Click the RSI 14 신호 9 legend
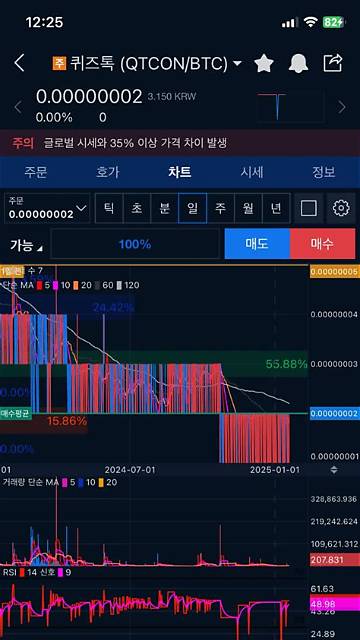360x640 pixels. [x=37, y=572]
